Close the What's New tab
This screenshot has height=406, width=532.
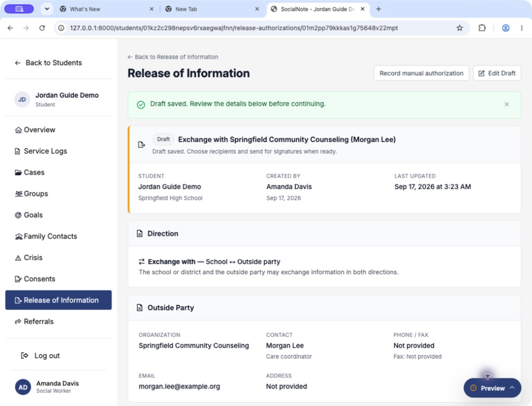click(x=151, y=9)
